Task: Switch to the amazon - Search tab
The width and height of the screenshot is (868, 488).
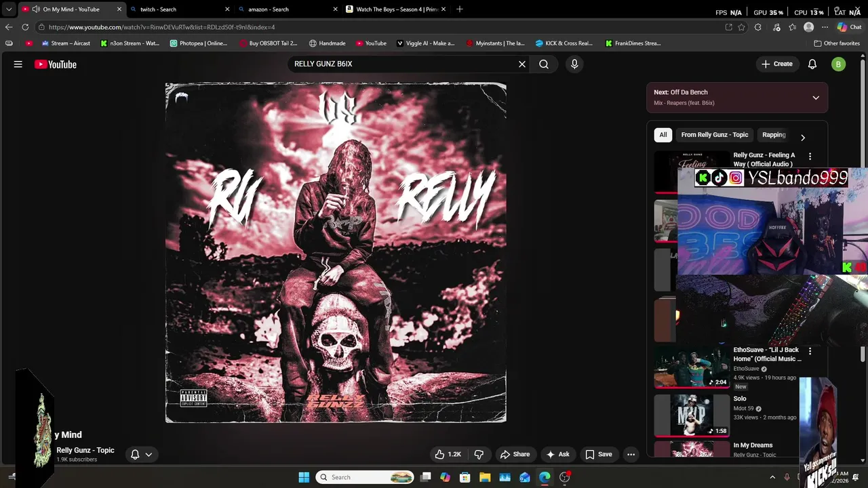Action: point(288,9)
